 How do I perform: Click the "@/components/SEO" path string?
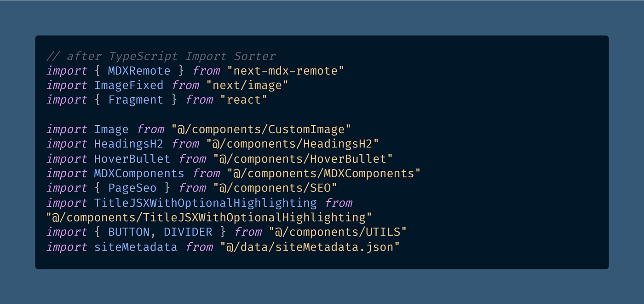coord(275,188)
